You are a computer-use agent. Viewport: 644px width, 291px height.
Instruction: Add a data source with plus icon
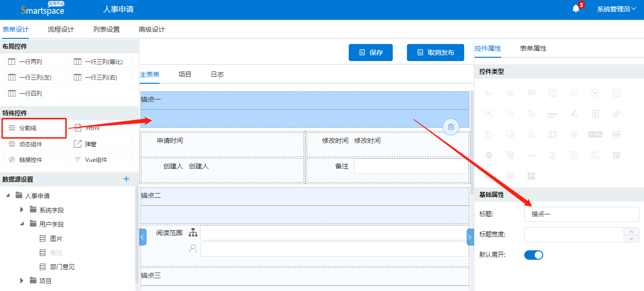(126, 179)
